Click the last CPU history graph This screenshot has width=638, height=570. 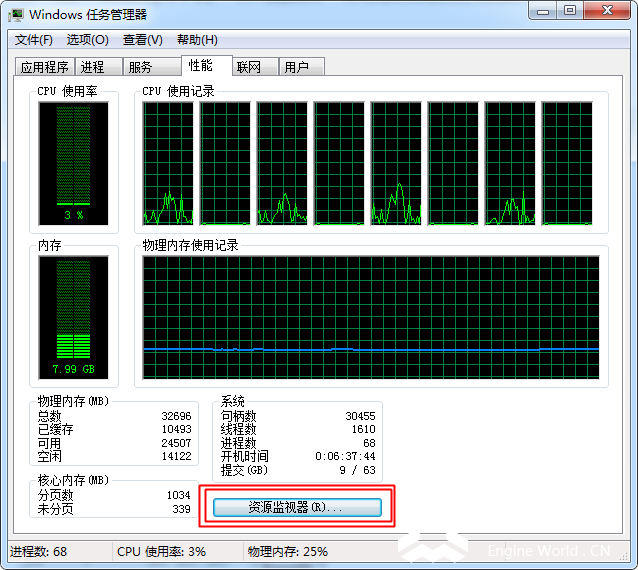click(567, 163)
